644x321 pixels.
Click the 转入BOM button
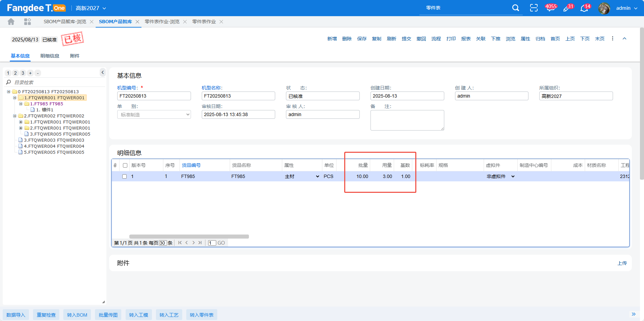tap(77, 315)
